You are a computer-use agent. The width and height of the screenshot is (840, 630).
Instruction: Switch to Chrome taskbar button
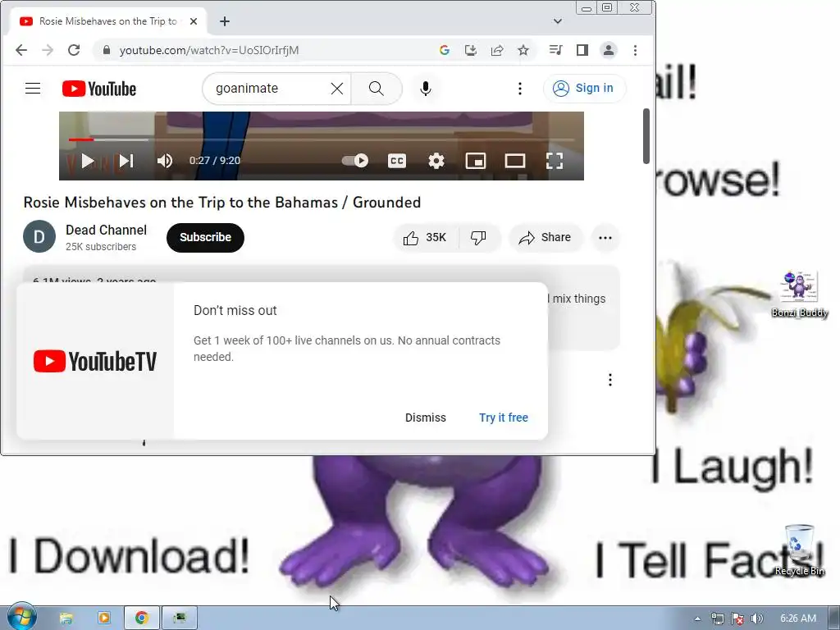tap(142, 619)
